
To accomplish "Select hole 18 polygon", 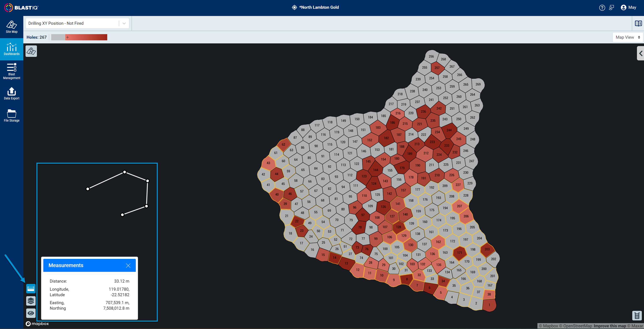I will pyautogui.click(x=290, y=233).
